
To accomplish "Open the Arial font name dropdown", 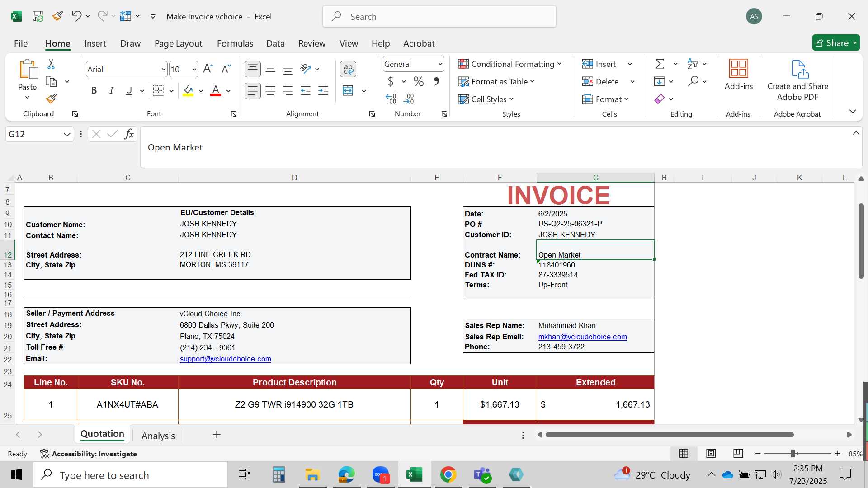I will (163, 70).
